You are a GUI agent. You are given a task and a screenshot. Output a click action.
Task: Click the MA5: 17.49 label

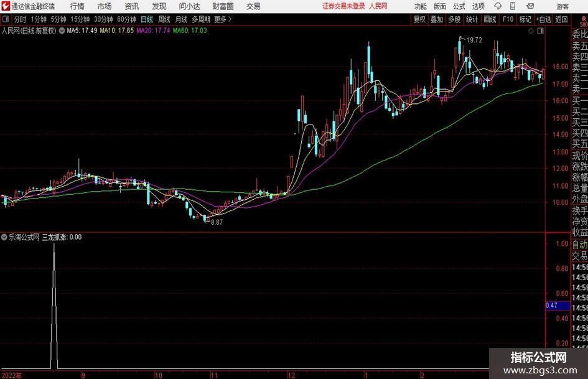click(82, 30)
